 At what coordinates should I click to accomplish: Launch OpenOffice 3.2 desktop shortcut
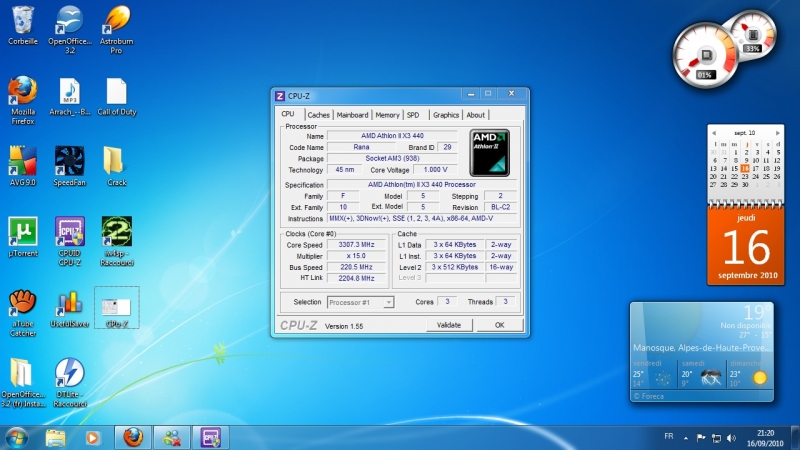pos(69,30)
